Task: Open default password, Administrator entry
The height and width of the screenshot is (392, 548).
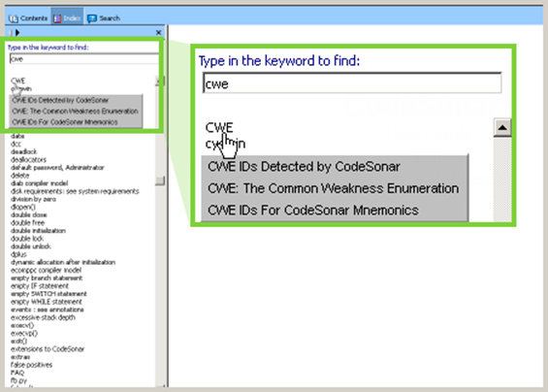Action: coord(57,168)
